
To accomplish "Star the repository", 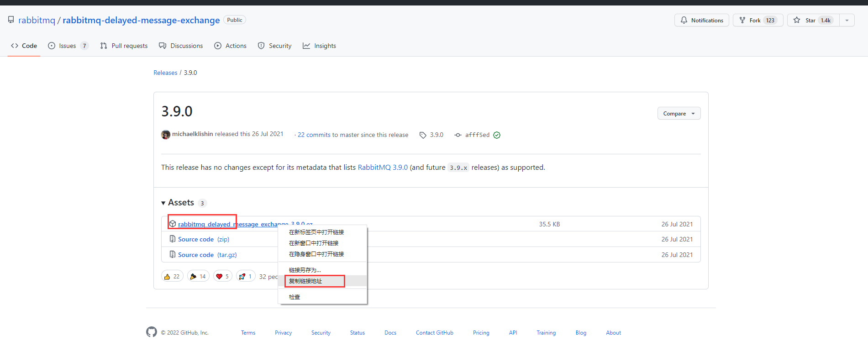I will point(813,20).
